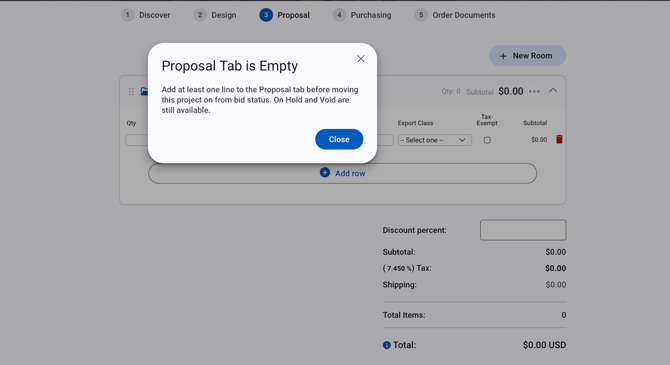The image size is (670, 365).
Task: Click the $0.00 USD total value
Action: pyautogui.click(x=544, y=345)
